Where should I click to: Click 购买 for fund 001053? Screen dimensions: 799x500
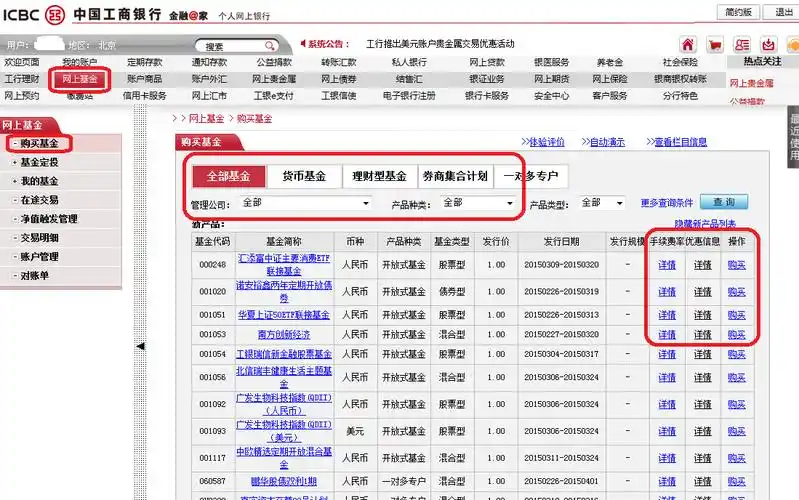(737, 335)
